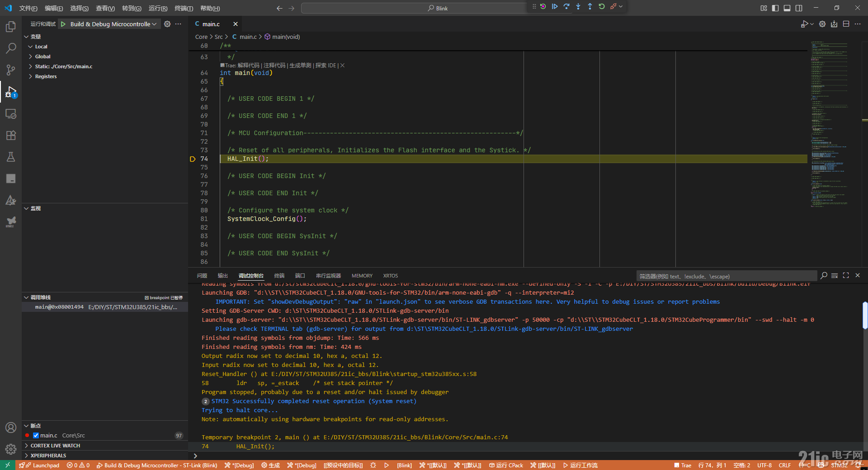868x470 pixels.
Task: Open Customize Layout button
Action: [x=764, y=8]
